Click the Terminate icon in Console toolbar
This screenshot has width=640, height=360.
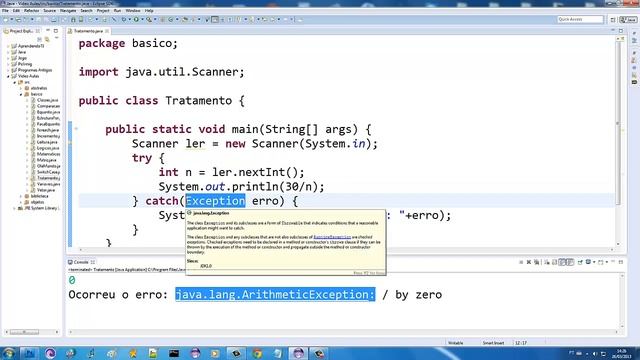(521, 262)
